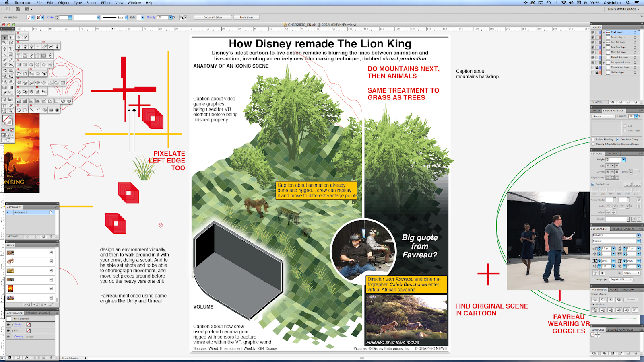Select the Direct Selection tool
The width and height of the screenshot is (644, 362).
pos(11,37)
